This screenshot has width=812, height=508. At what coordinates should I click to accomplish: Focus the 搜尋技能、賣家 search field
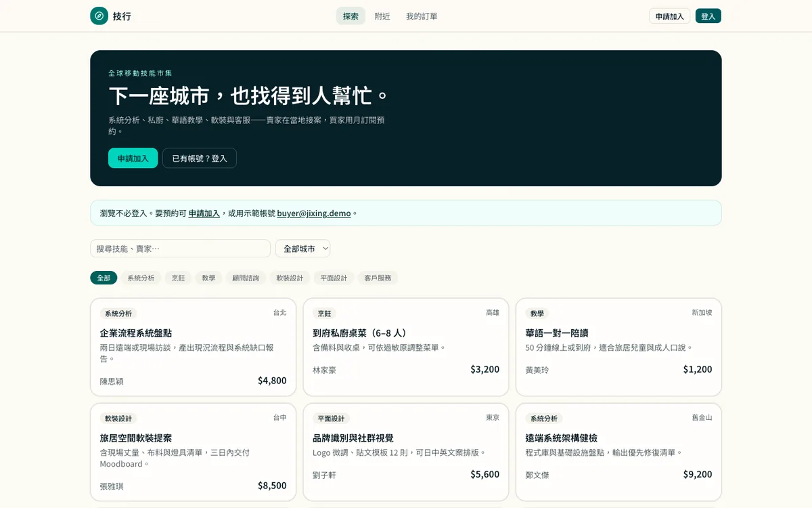[180, 249]
